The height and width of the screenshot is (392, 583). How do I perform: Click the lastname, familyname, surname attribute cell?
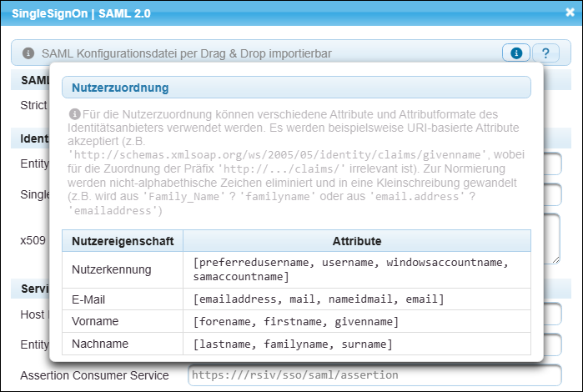pyautogui.click(x=292, y=344)
